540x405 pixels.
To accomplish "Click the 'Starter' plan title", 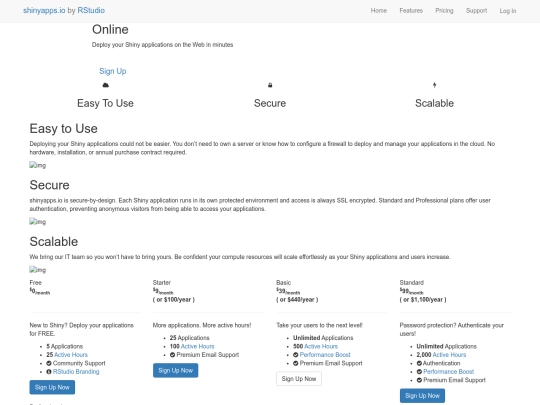I will click(x=162, y=282).
